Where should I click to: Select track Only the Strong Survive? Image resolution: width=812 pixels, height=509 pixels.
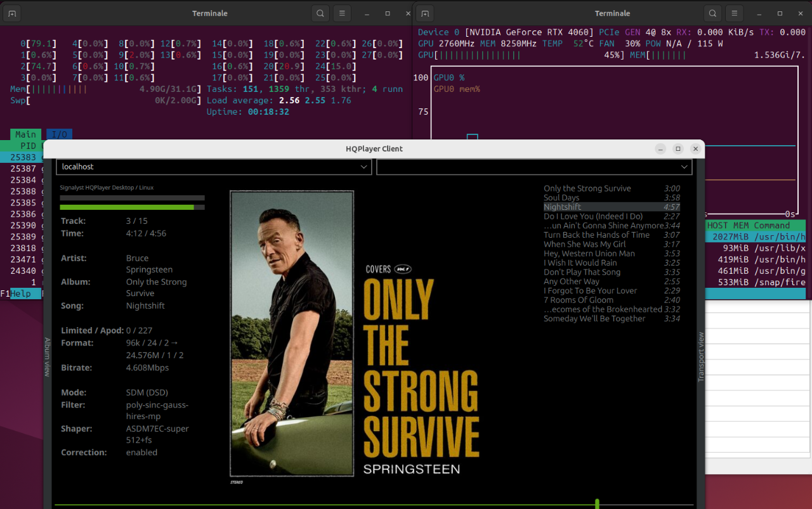pos(612,188)
